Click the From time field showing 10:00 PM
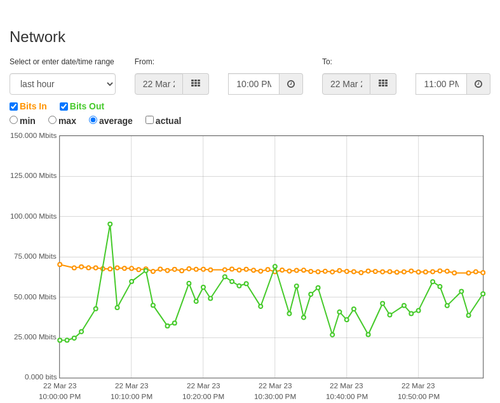This screenshot has height=403, width=500. 254,84
